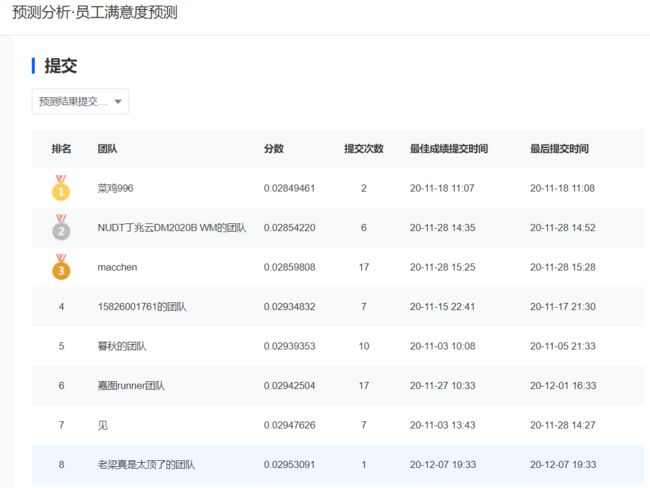Viewport: 650px width, 488px height.
Task: Click last submission 20-11-17 21:30
Action: [x=563, y=307]
